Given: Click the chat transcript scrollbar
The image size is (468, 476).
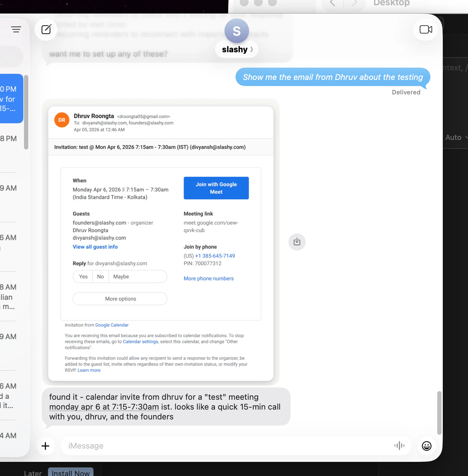Looking at the screenshot, I should coord(439,413).
